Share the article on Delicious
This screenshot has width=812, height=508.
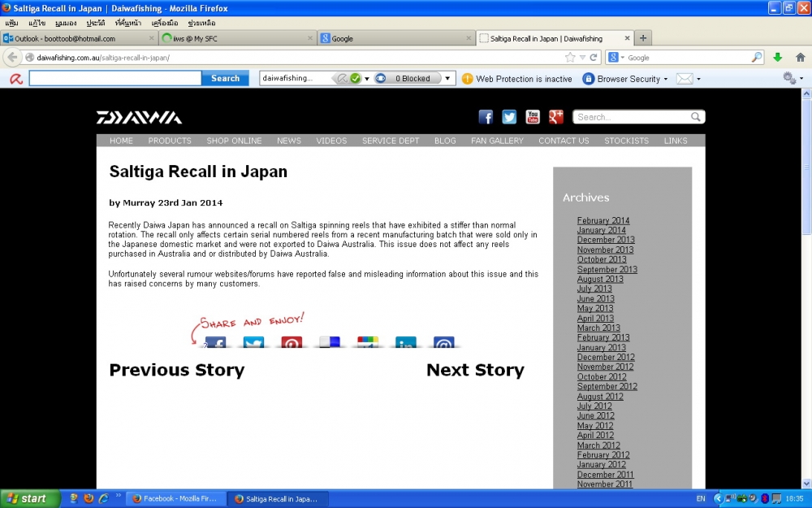[330, 342]
